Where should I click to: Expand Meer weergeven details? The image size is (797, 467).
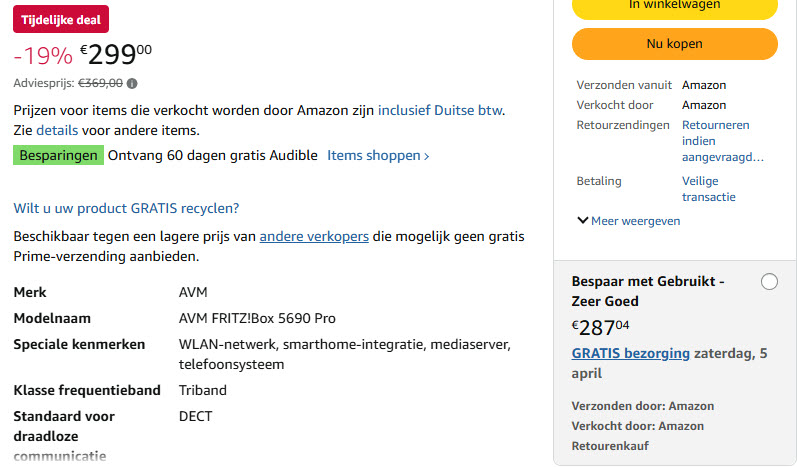point(629,221)
